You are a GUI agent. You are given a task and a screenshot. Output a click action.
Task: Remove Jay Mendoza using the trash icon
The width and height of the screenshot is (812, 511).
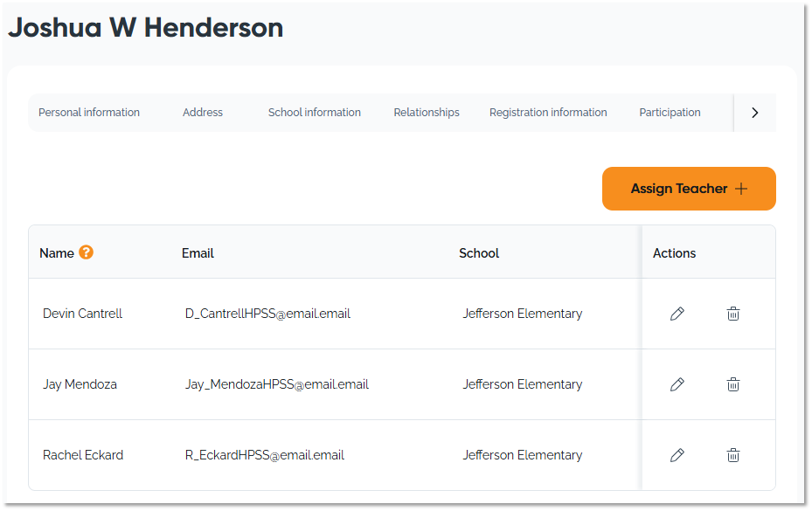733,384
